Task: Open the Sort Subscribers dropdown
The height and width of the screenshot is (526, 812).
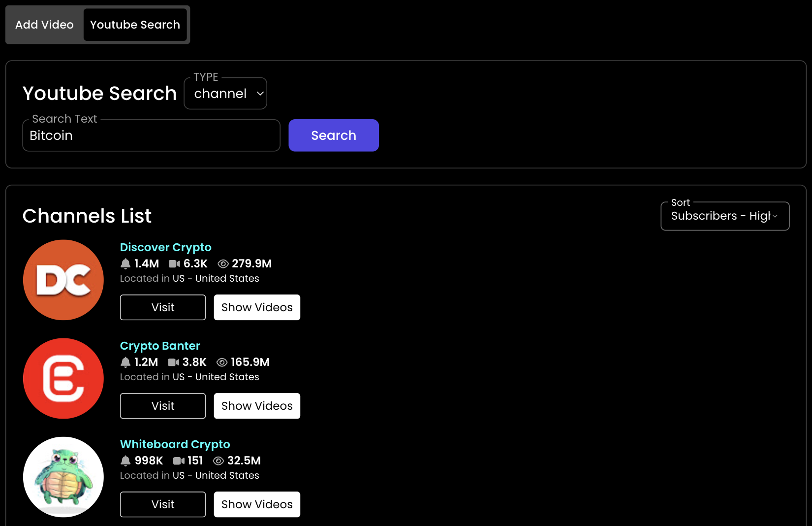Action: (725, 216)
